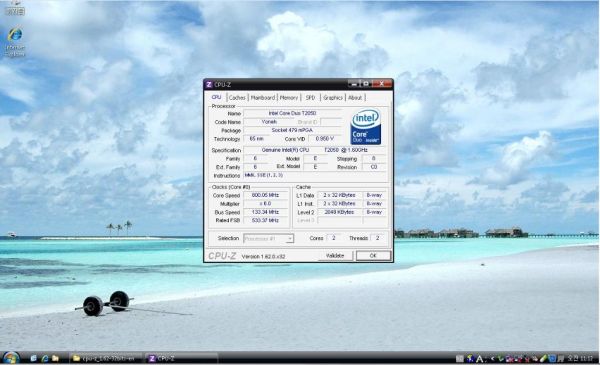Screen dimensions: 600x365
Task: Click the Threads count value
Action: click(x=377, y=238)
